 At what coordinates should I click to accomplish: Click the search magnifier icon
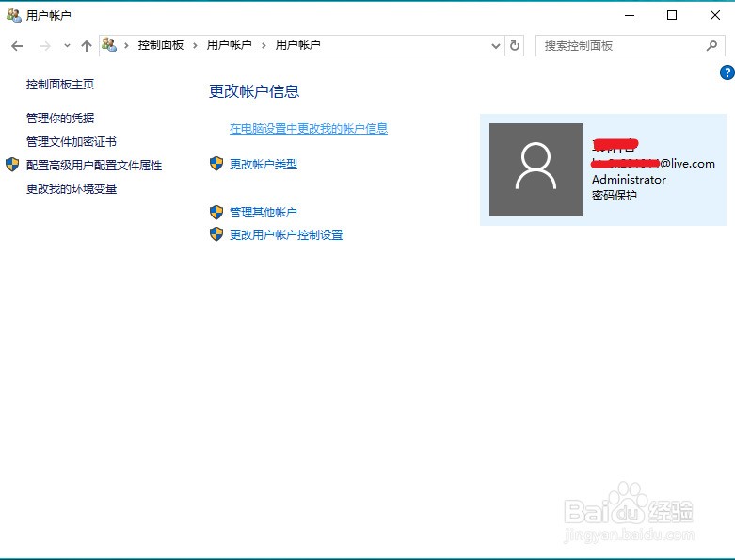coord(711,45)
